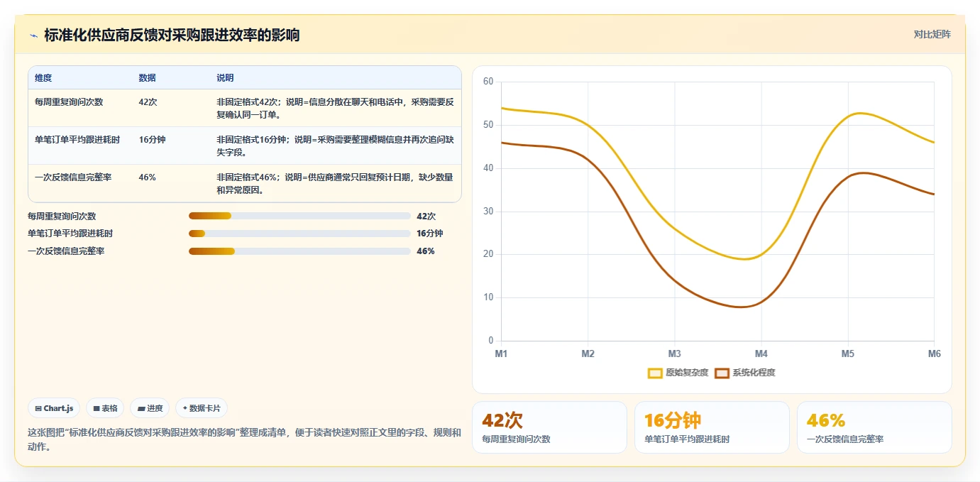Screen dimensions: 980x482
Task: Click the 42次 value beside the progress bar
Action: (x=426, y=216)
